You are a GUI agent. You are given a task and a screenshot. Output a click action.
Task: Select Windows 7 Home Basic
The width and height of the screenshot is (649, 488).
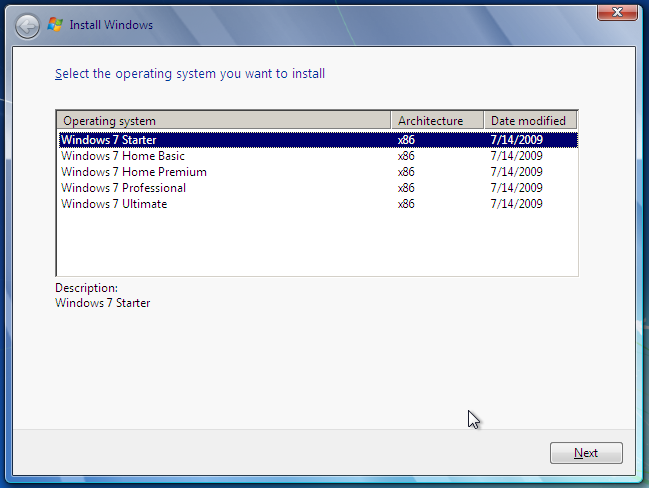(318, 156)
